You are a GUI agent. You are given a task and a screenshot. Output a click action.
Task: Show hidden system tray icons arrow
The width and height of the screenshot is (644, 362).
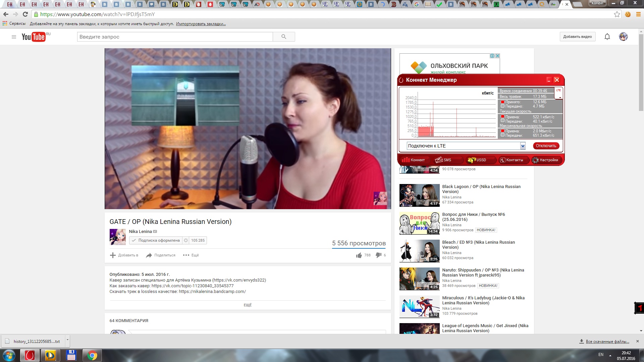(x=610, y=355)
